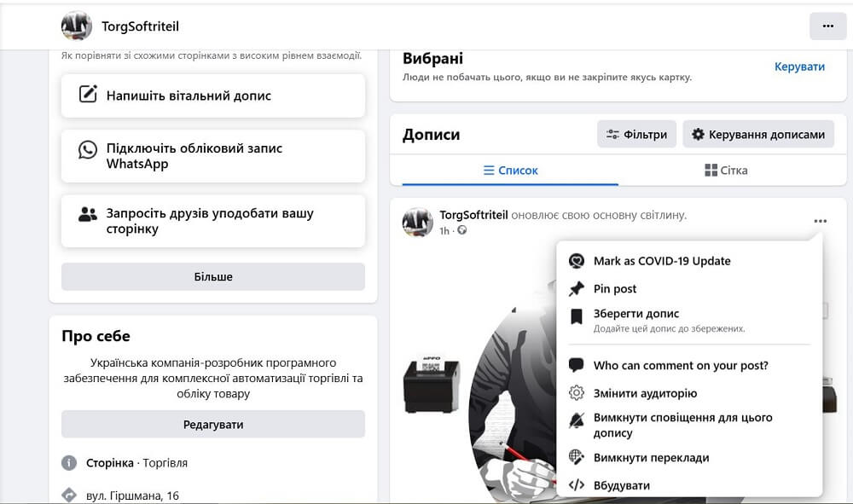
Task: Click the COVID-19 update heart icon
Action: [577, 261]
